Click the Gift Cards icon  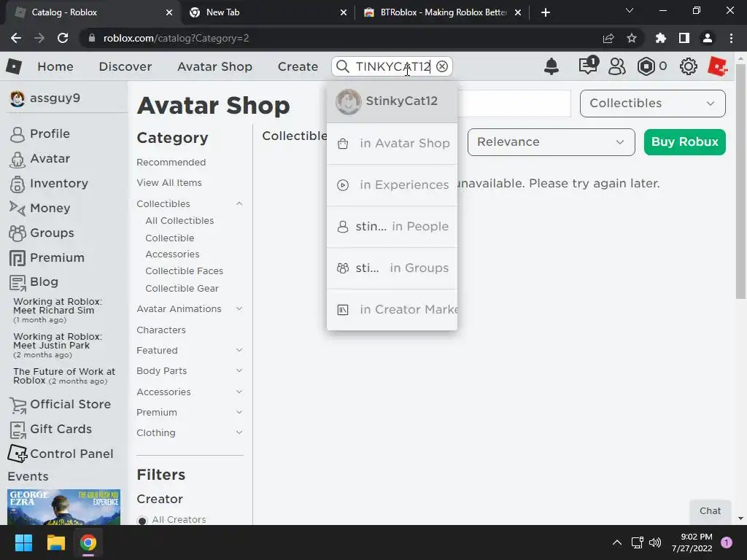click(18, 429)
